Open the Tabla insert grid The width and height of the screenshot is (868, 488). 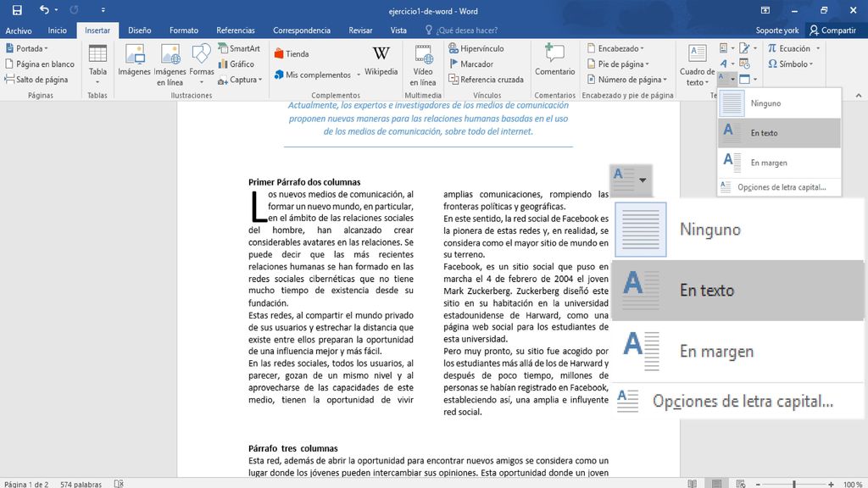97,64
